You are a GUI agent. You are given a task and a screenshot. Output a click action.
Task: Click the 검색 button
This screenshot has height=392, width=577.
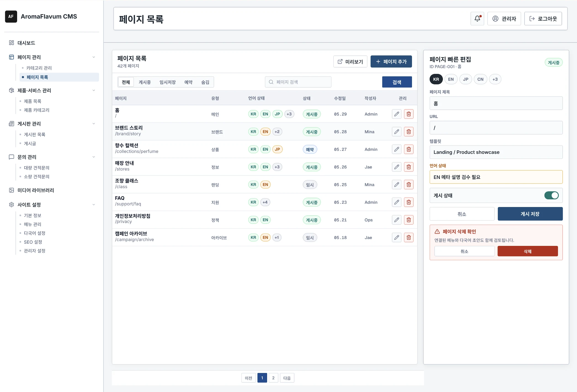(x=397, y=82)
